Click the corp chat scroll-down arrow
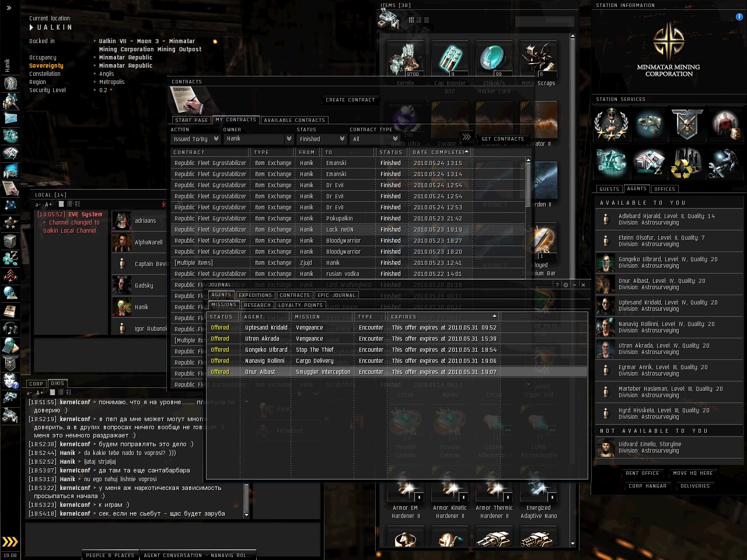 pyautogui.click(x=246, y=515)
